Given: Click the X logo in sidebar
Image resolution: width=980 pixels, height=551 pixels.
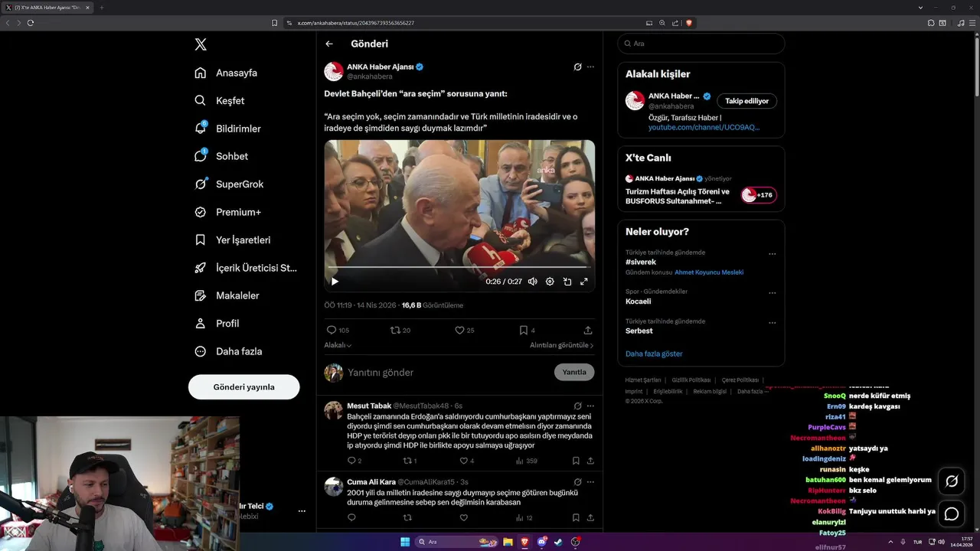Looking at the screenshot, I should (201, 44).
